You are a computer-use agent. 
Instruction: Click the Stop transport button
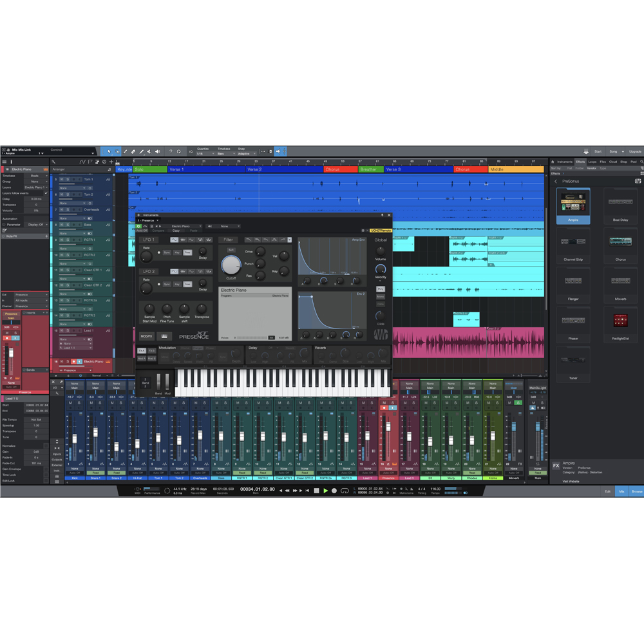316,490
